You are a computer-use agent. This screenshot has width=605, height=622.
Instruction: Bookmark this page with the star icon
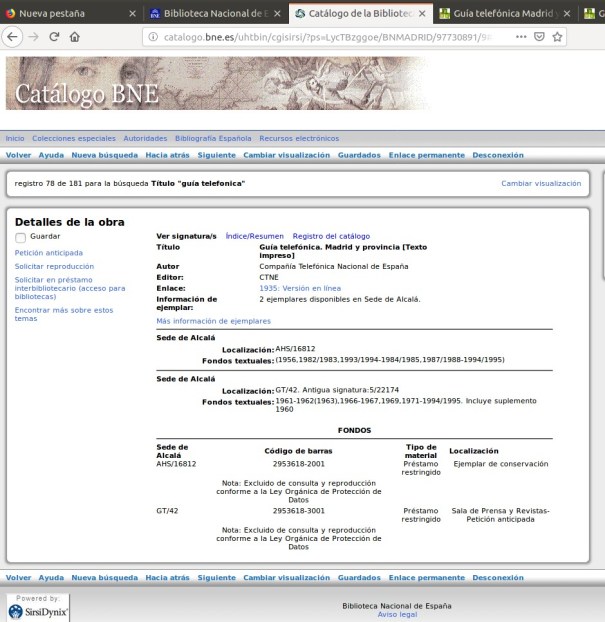click(x=561, y=36)
